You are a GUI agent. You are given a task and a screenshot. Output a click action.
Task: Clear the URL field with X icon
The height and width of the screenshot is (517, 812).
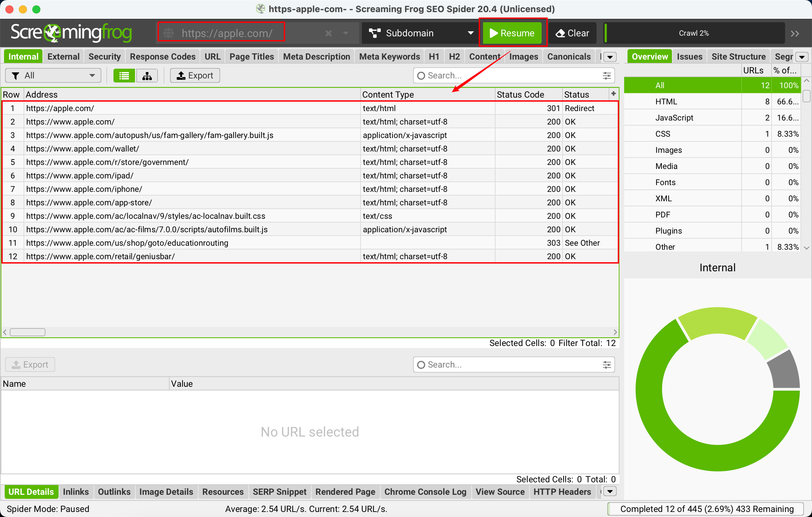tap(329, 33)
